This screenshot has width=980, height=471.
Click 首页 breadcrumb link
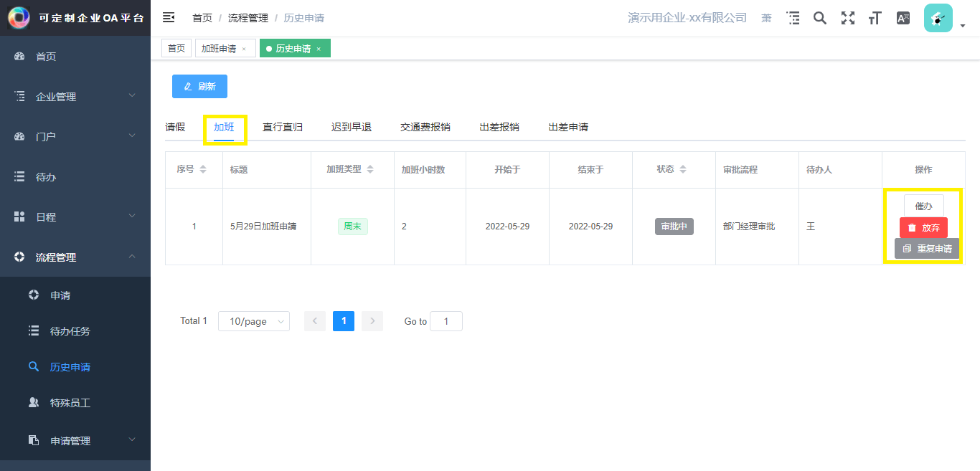[202, 18]
